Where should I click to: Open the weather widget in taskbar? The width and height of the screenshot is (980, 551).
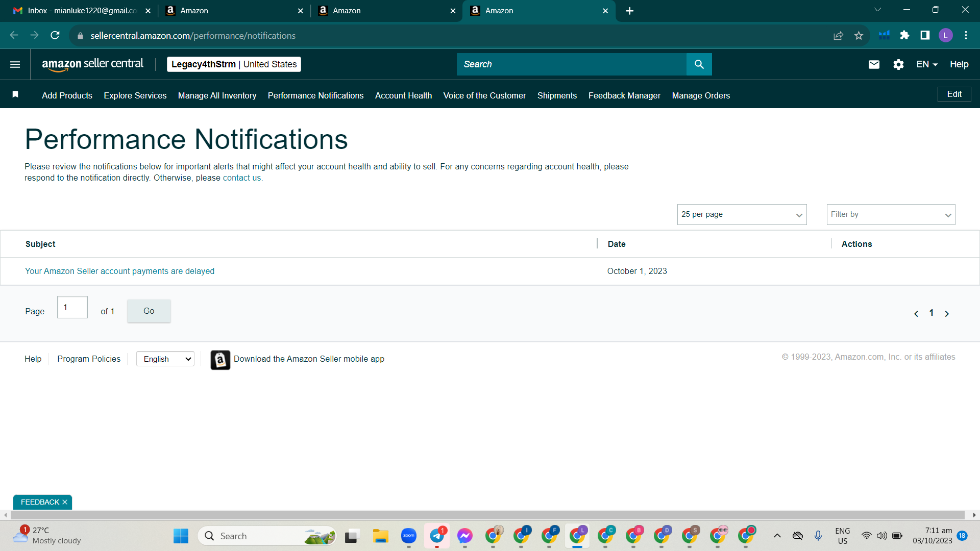(47, 536)
